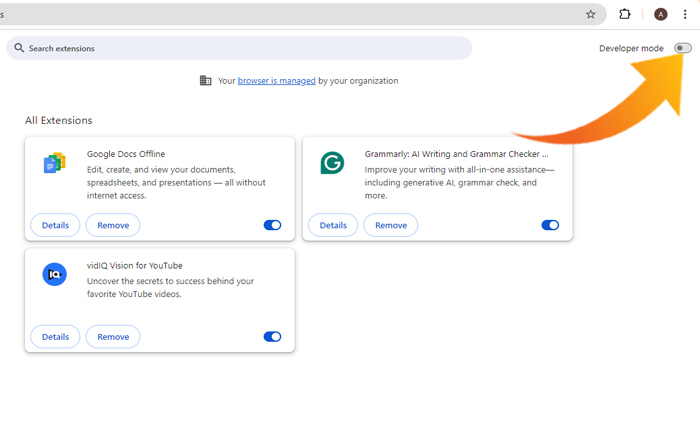Enable Developer mode toggle
The width and height of the screenshot is (700, 430).
point(682,48)
